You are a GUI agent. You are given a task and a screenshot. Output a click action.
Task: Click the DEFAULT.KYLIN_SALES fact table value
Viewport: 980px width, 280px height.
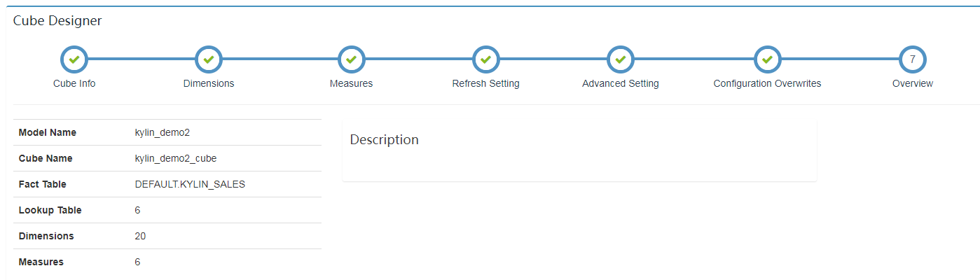190,184
